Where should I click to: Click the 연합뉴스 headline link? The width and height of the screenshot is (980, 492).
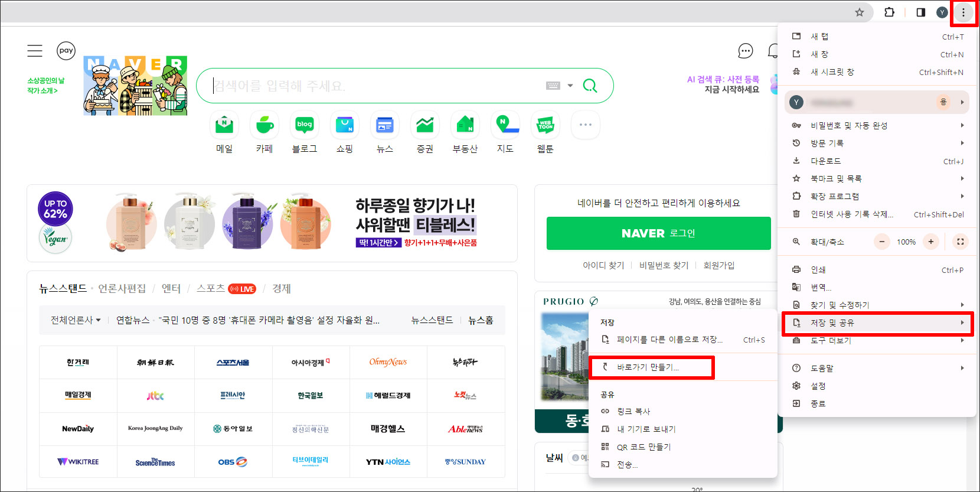pos(269,320)
